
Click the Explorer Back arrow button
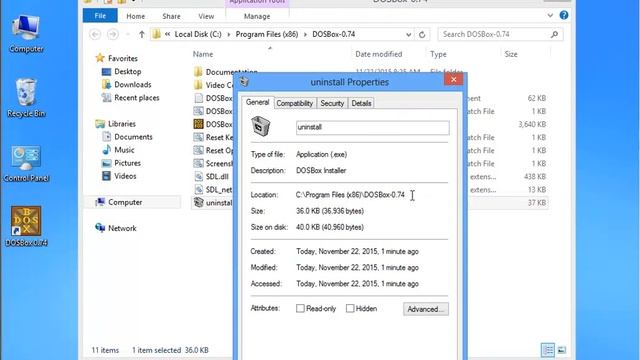[x=95, y=34]
